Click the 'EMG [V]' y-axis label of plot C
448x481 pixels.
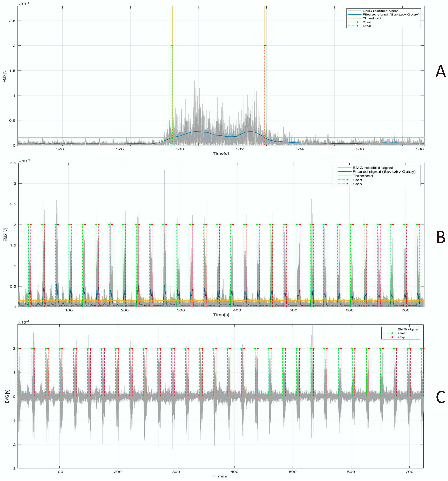click(x=7, y=396)
